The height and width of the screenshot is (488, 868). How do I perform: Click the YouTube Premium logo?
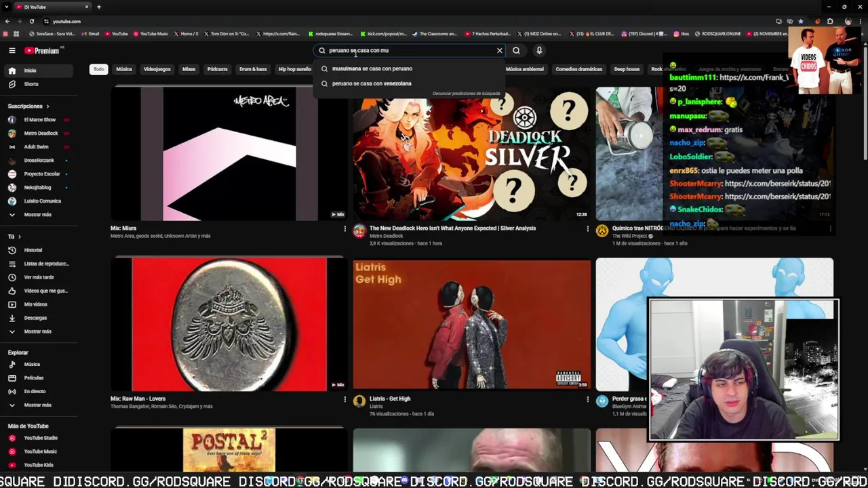[x=42, y=50]
